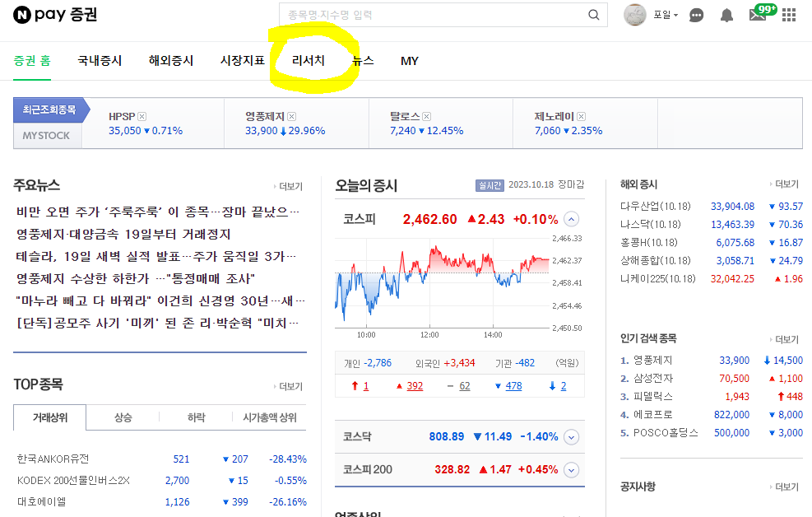812x517 pixels.
Task: Click 더보기 next to 주요뉴스
Action: [x=289, y=187]
